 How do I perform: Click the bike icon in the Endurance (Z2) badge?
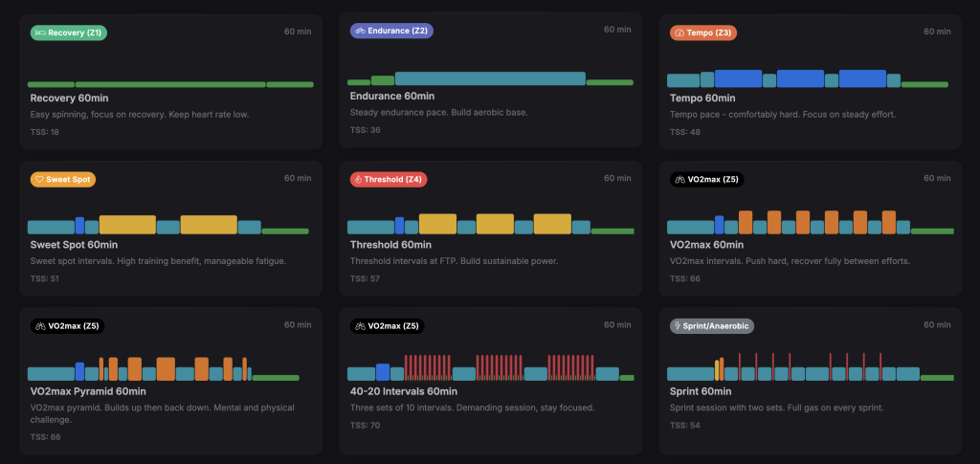click(360, 31)
